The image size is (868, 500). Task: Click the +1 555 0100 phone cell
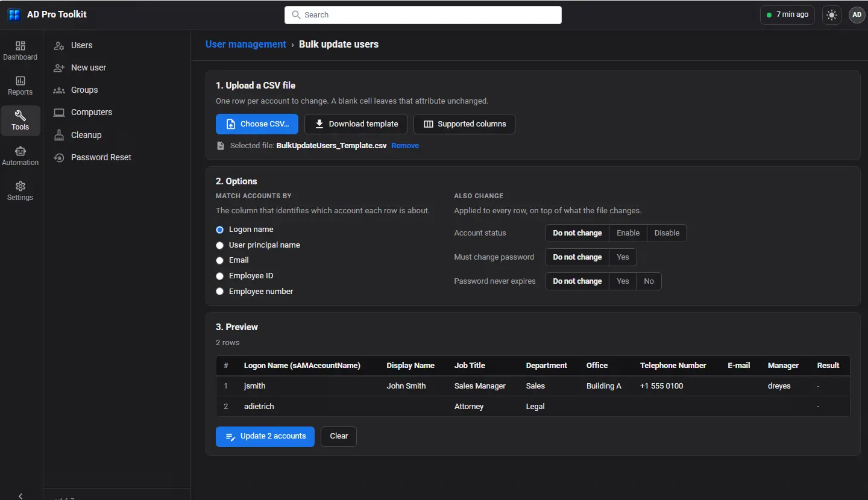(x=661, y=386)
